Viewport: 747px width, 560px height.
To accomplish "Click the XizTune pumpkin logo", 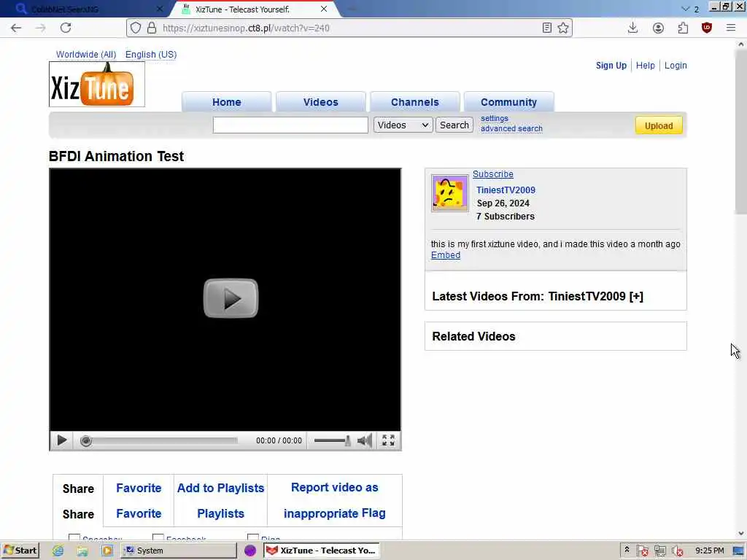I will tap(97, 85).
